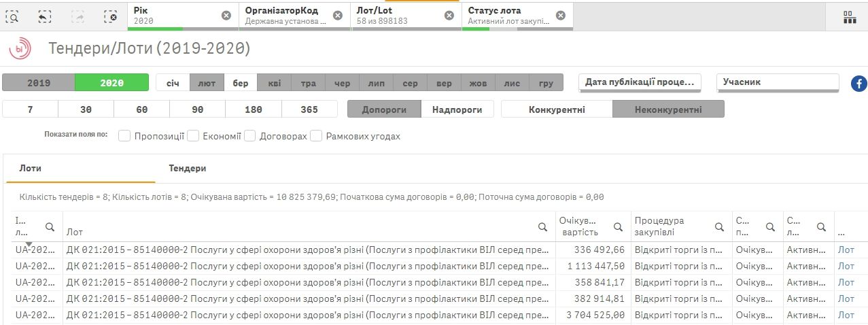868x325 pixels.
Task: Filter by month лис
Action: 513,83
